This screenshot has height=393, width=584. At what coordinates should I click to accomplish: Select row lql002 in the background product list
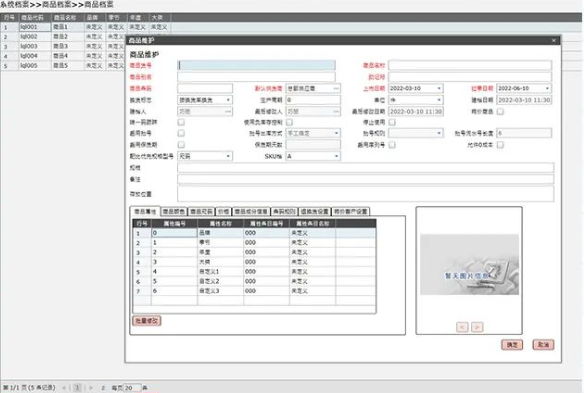pos(62,37)
